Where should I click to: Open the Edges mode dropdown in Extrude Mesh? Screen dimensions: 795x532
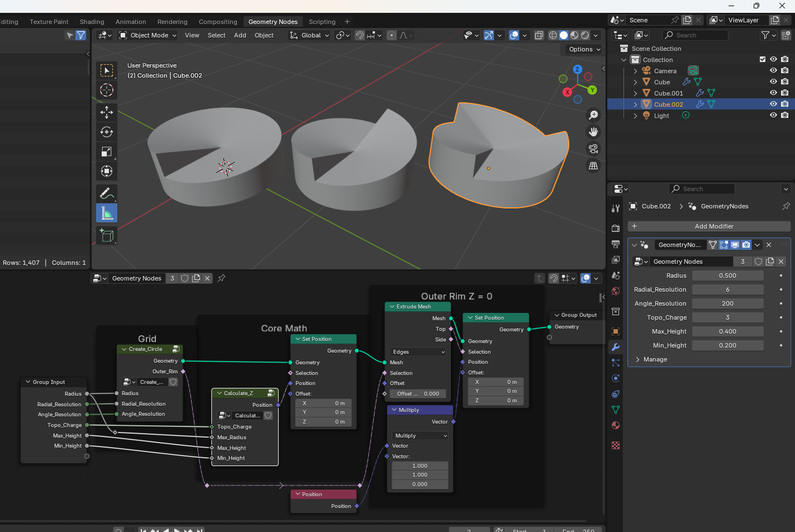[x=418, y=352]
